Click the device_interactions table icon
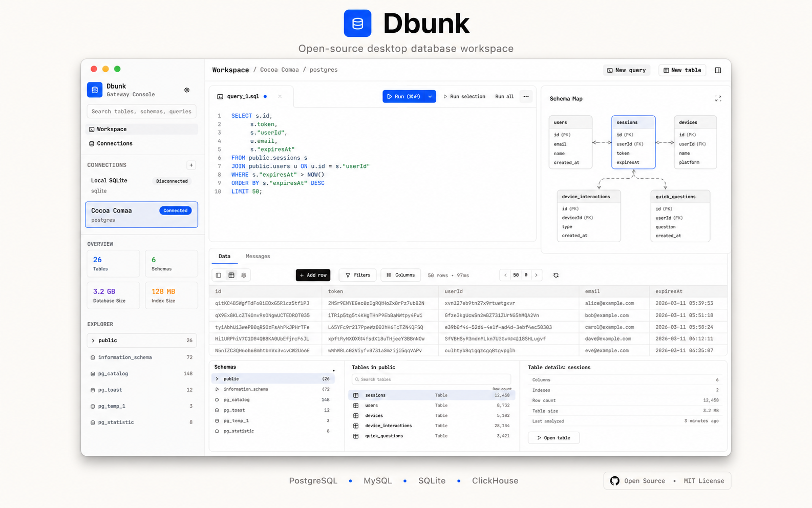 [356, 426]
